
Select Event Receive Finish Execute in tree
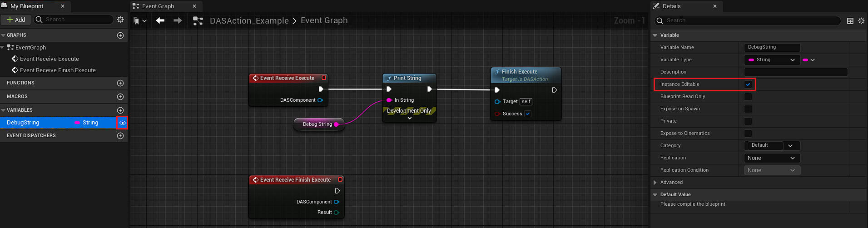pyautogui.click(x=58, y=70)
